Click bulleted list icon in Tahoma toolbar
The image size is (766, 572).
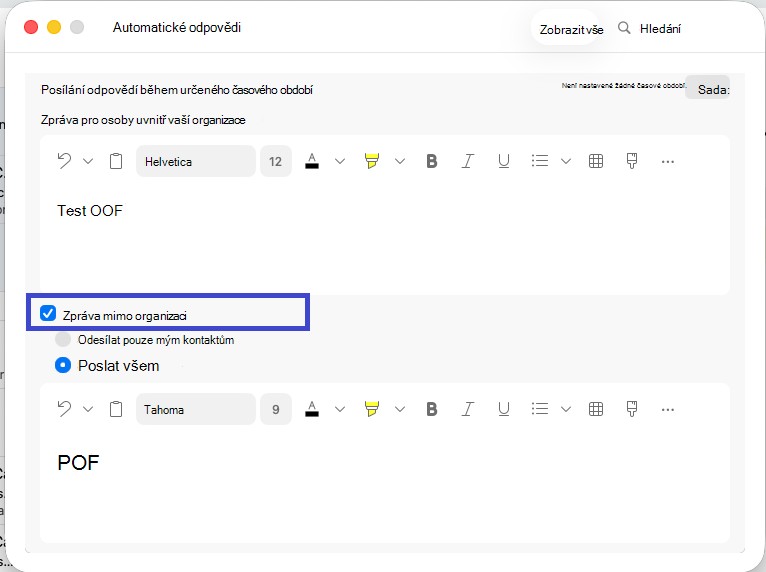[540, 409]
